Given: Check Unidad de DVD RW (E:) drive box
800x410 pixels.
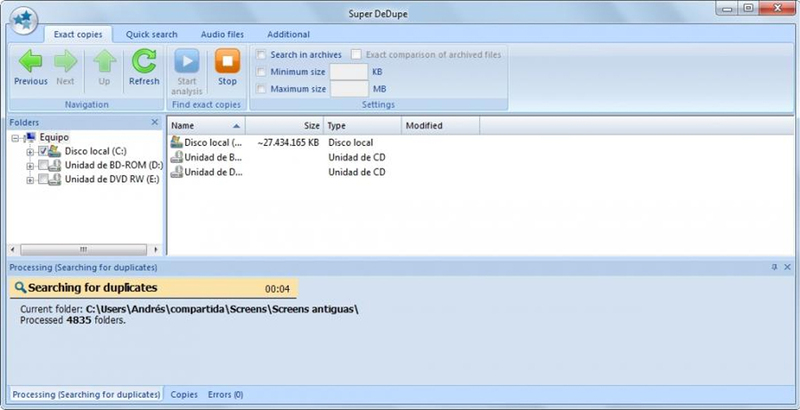Looking at the screenshot, I should (x=43, y=180).
